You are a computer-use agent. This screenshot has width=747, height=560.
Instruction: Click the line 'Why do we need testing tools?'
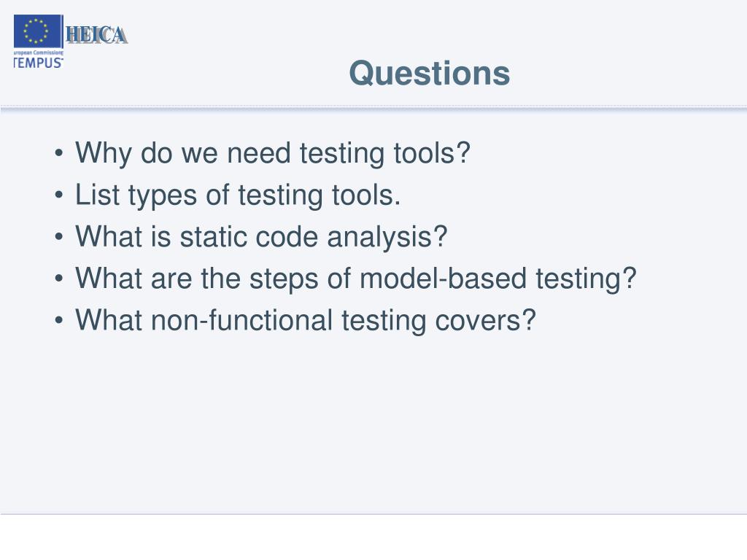(x=273, y=153)
